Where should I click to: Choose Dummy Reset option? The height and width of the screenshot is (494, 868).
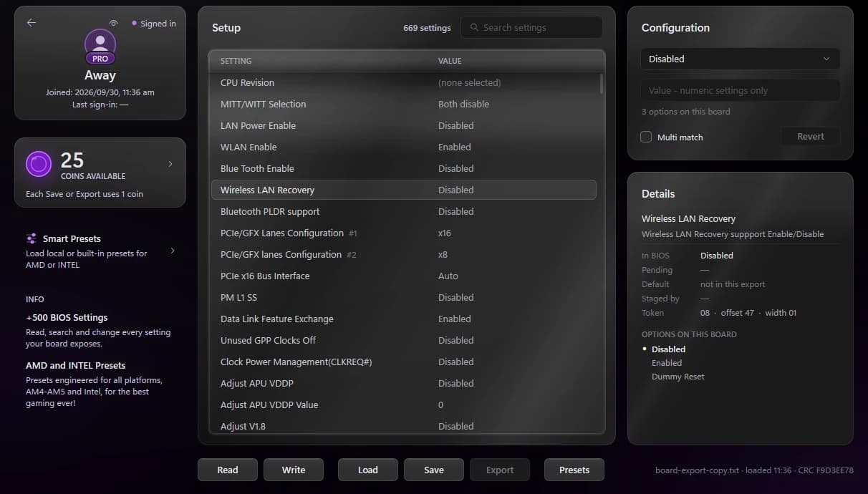(x=678, y=377)
